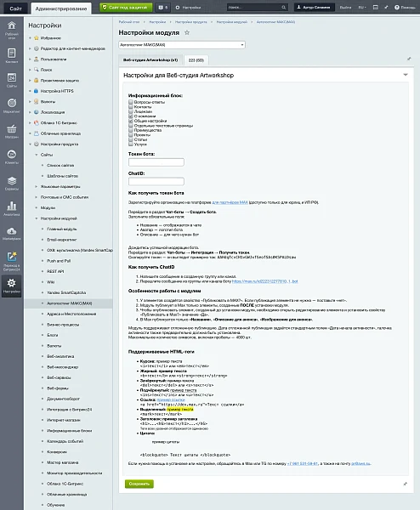The image size is (420, 510).
Task: Expand the Языковые параметры tree node
Action: (36, 187)
